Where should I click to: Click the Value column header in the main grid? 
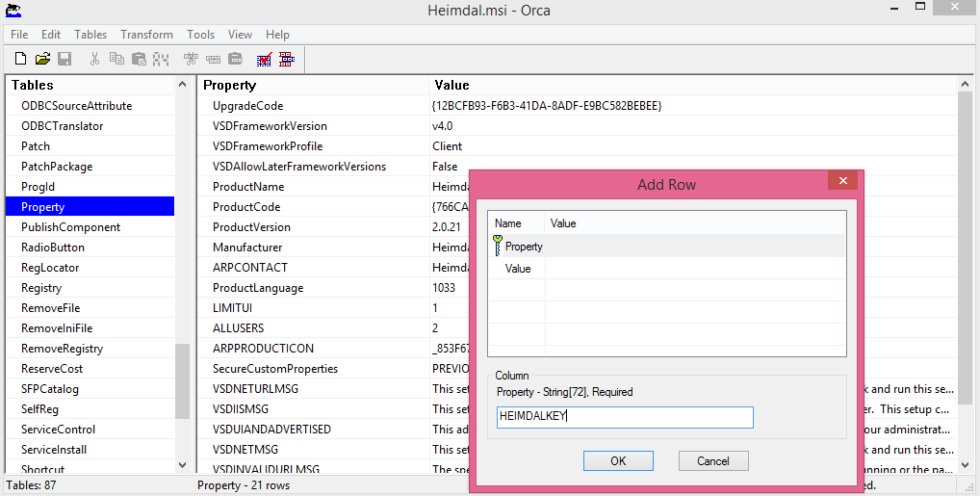pyautogui.click(x=693, y=85)
